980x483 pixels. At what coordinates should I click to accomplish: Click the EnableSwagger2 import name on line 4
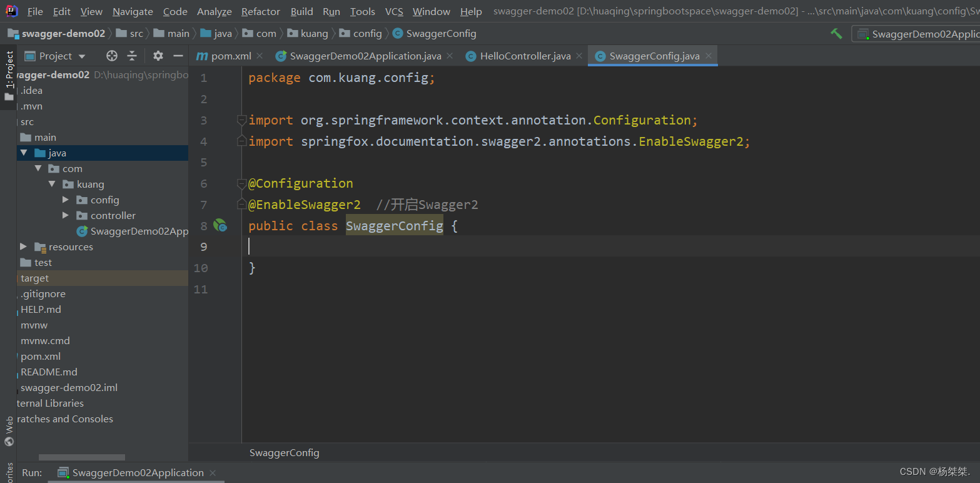[691, 141]
